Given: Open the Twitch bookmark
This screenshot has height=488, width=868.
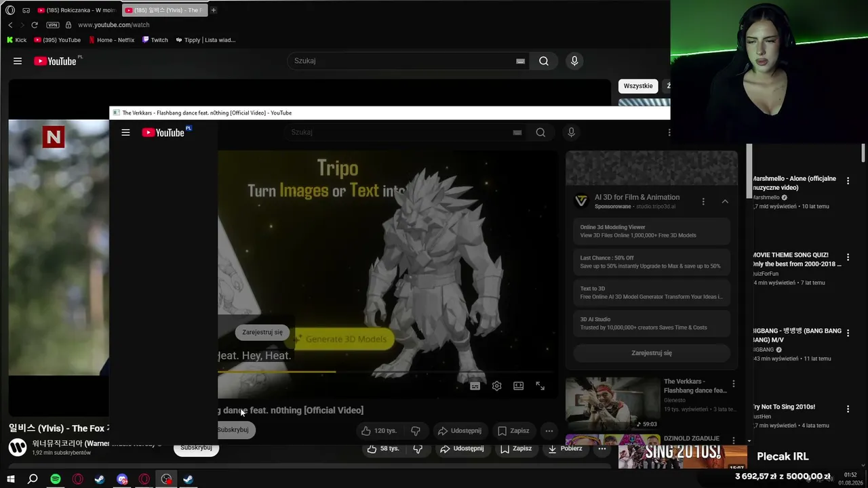Looking at the screenshot, I should pos(155,40).
